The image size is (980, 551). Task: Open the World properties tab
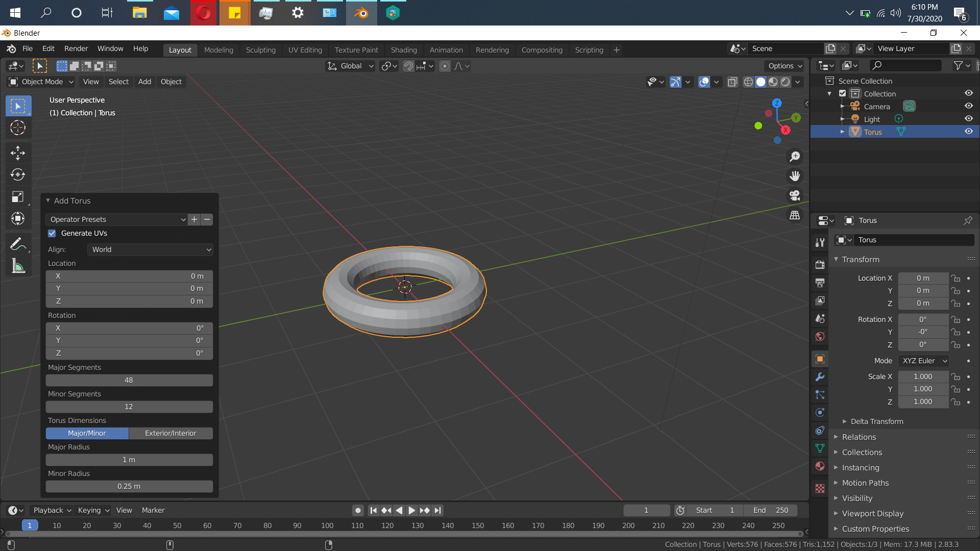[x=820, y=336]
